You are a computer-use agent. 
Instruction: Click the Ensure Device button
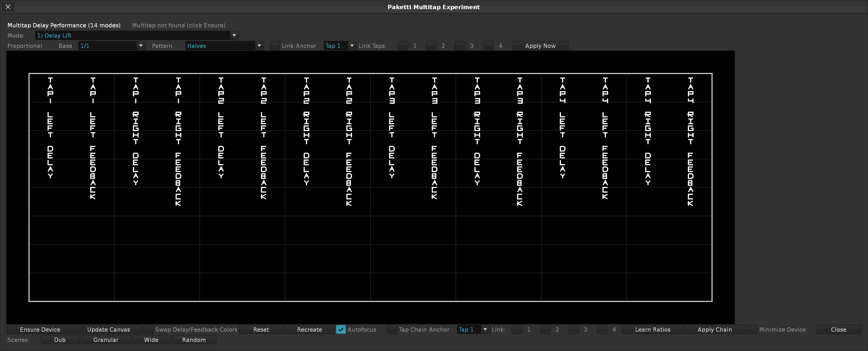click(40, 329)
